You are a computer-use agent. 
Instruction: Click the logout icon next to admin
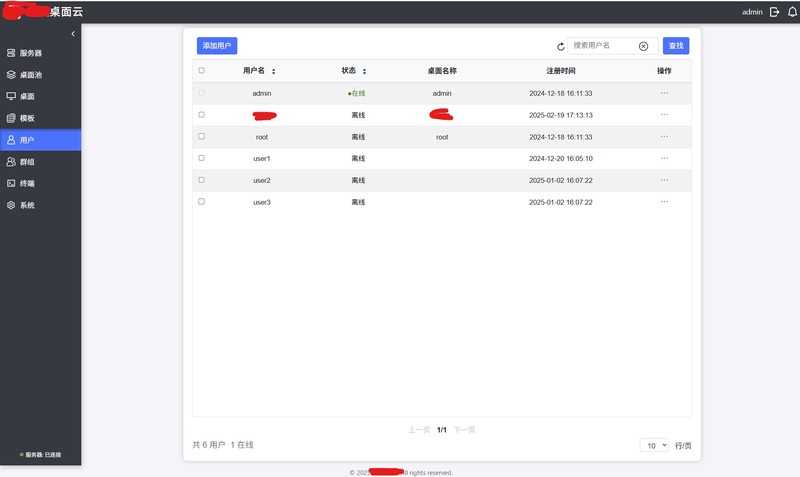[774, 12]
